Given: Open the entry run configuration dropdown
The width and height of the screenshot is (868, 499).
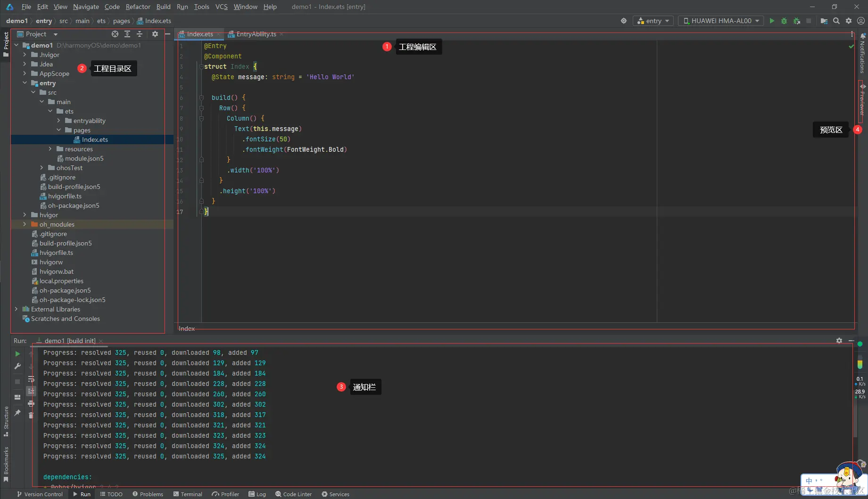Looking at the screenshot, I should (653, 21).
